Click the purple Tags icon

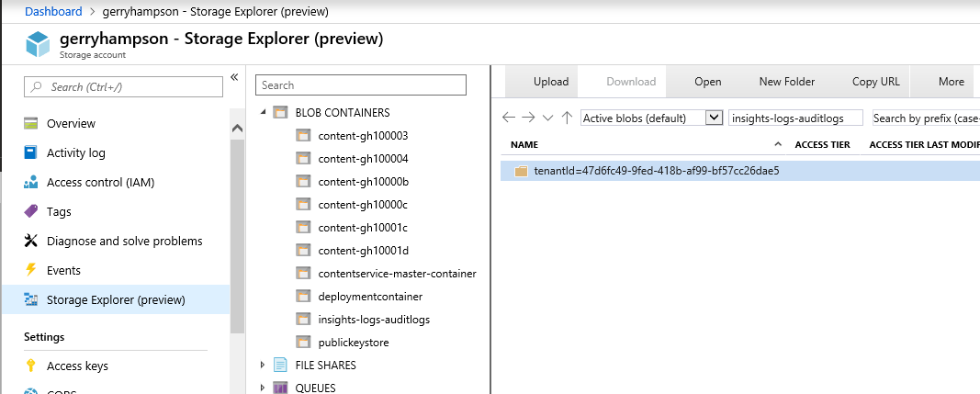[x=30, y=211]
